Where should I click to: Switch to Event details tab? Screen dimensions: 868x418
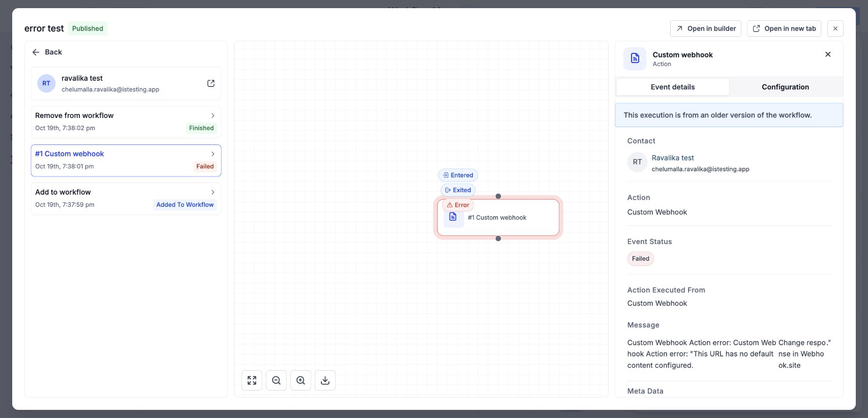pyautogui.click(x=673, y=87)
